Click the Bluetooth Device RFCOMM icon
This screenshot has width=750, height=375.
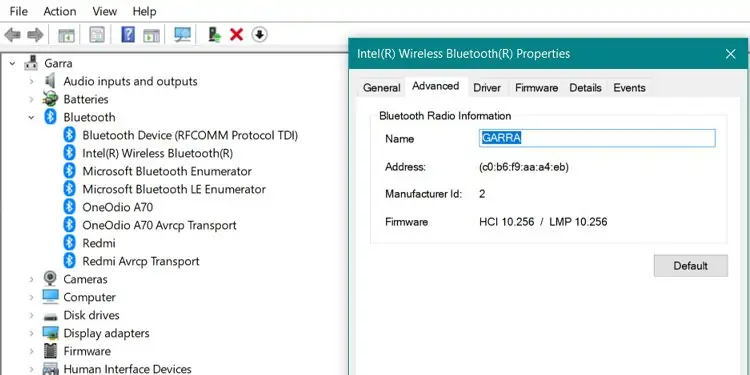69,135
